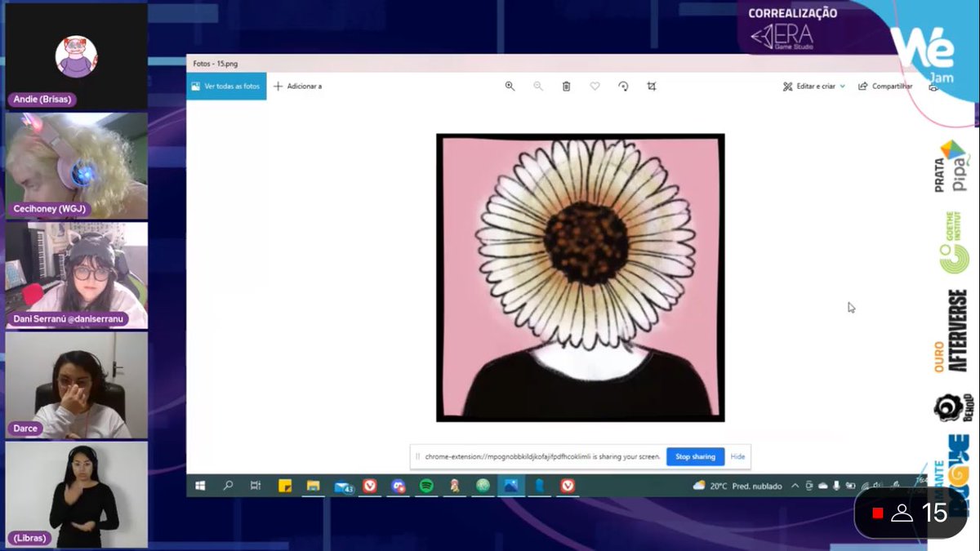Click the zoom out magnifier icon
Image resolution: width=980 pixels, height=551 pixels.
538,86
